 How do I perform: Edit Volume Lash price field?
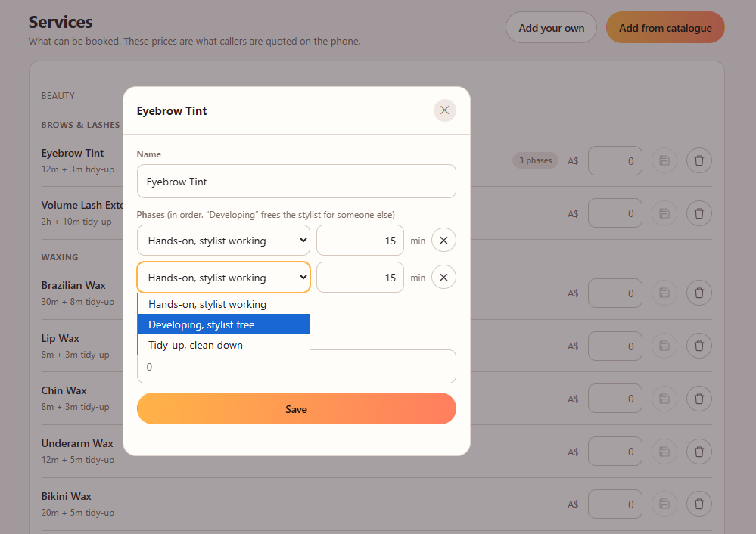614,213
